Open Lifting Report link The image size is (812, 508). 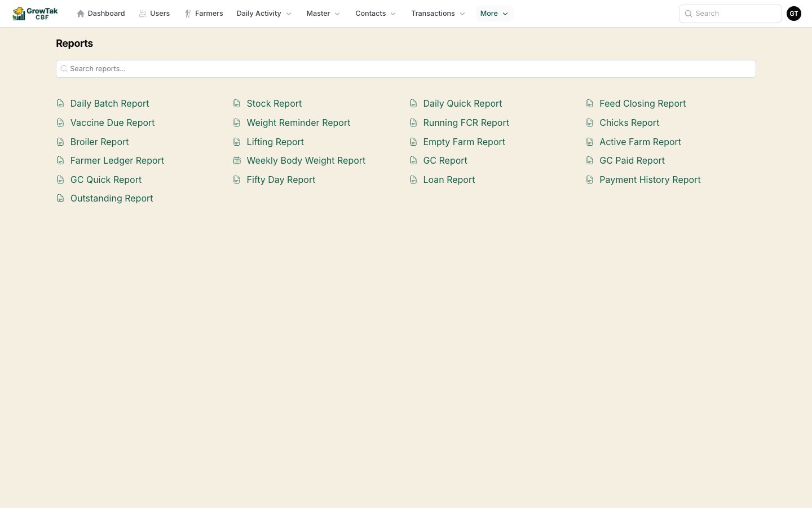click(275, 142)
